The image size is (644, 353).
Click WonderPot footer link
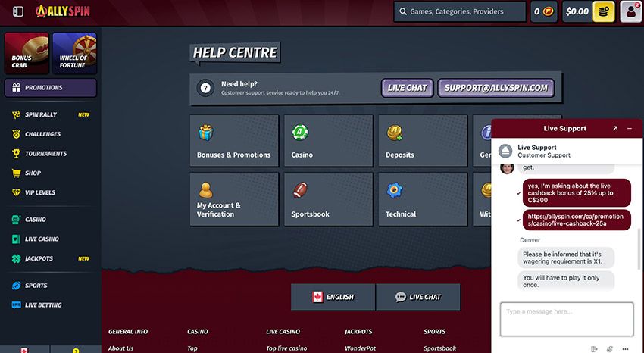coord(360,348)
